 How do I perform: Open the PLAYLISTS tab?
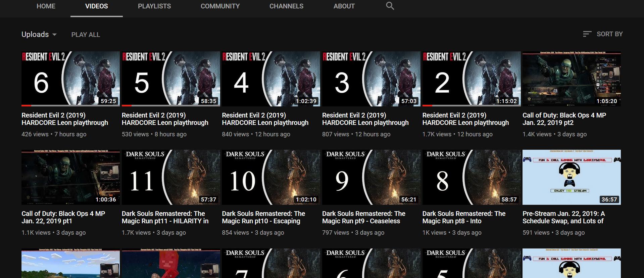pos(154,6)
